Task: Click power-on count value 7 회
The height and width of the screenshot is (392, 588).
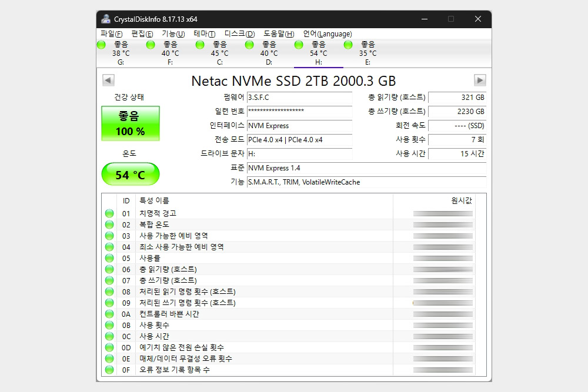Action: (x=457, y=140)
